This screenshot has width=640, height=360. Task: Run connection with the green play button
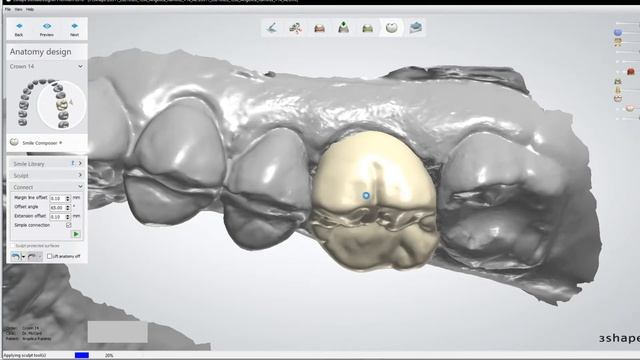(x=76, y=234)
